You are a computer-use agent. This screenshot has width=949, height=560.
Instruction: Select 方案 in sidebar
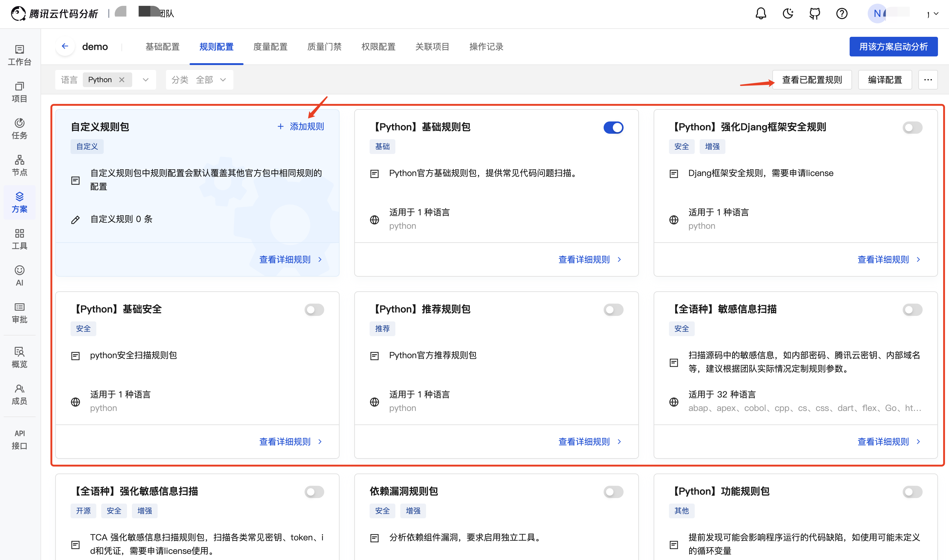point(20,202)
